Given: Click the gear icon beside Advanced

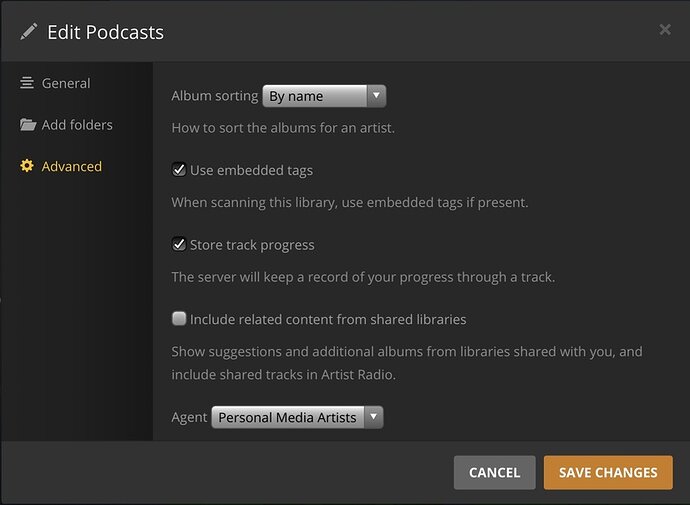Looking at the screenshot, I should pos(27,166).
